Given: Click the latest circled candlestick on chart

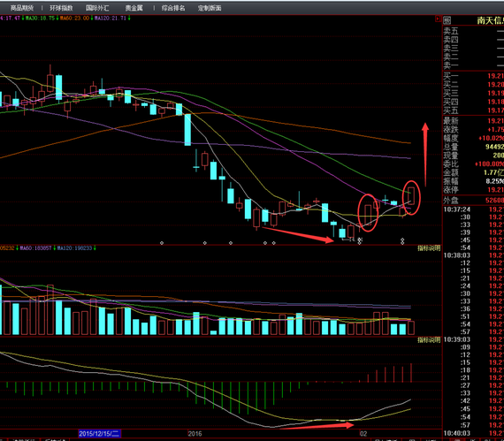Looking at the screenshot, I should pos(411,195).
